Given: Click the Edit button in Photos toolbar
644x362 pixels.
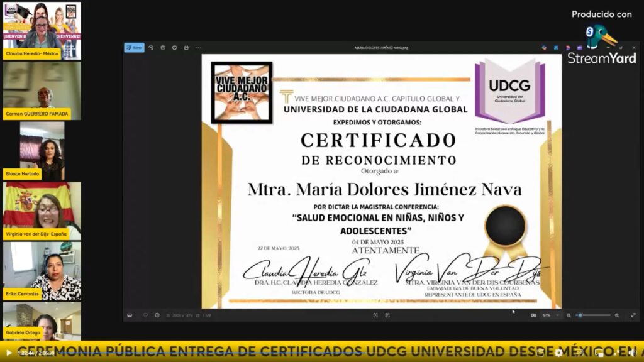Looking at the screenshot, I should [135, 48].
